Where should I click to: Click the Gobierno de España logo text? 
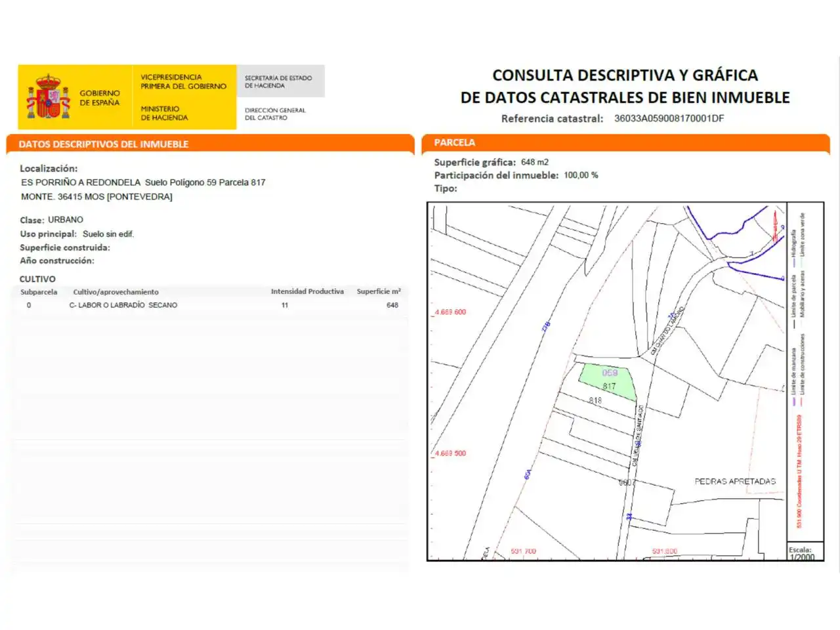tap(100, 98)
